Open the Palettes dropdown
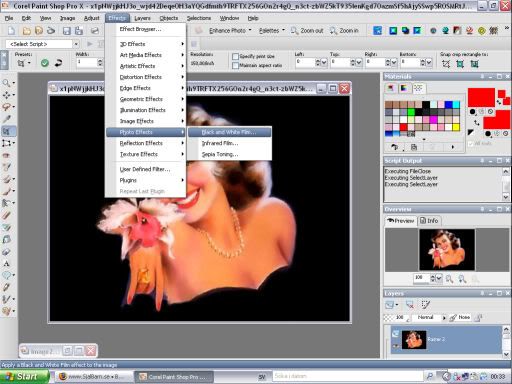 pos(272,31)
